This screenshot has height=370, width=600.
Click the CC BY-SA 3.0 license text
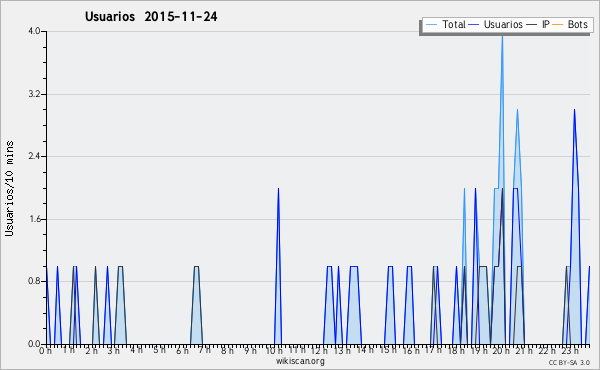569,362
